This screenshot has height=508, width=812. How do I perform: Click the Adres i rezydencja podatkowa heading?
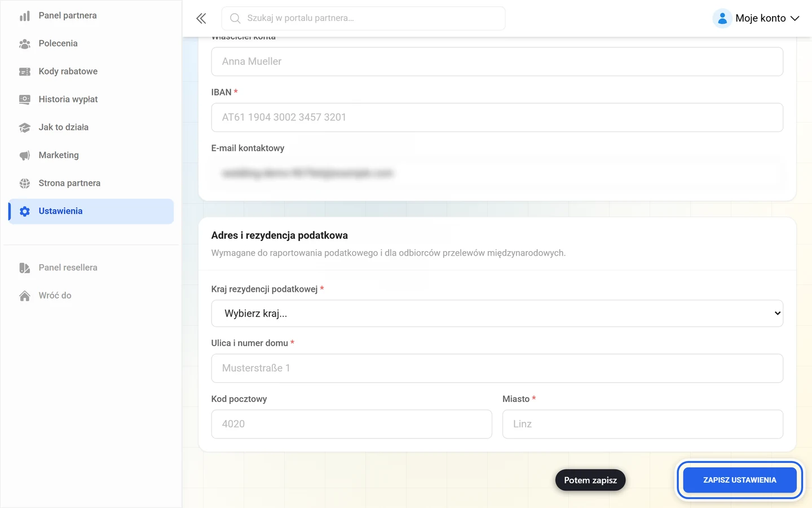pyautogui.click(x=279, y=235)
